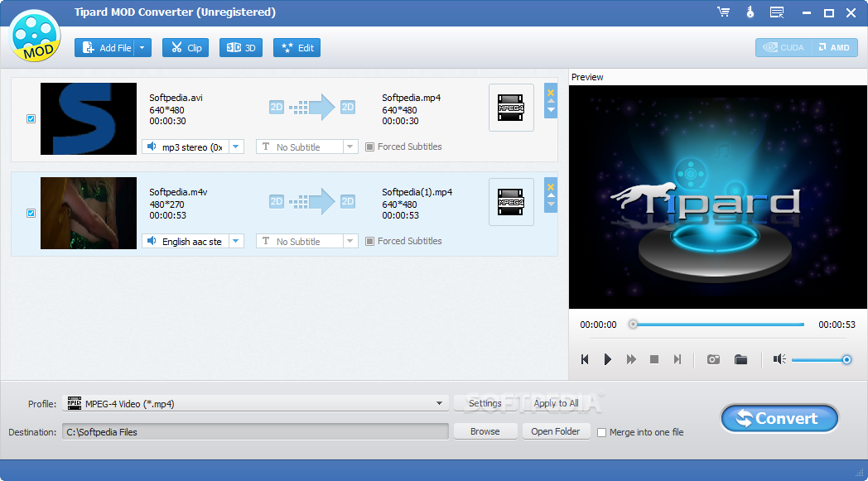The width and height of the screenshot is (868, 481).
Task: Click Apply to All button
Action: [x=556, y=403]
